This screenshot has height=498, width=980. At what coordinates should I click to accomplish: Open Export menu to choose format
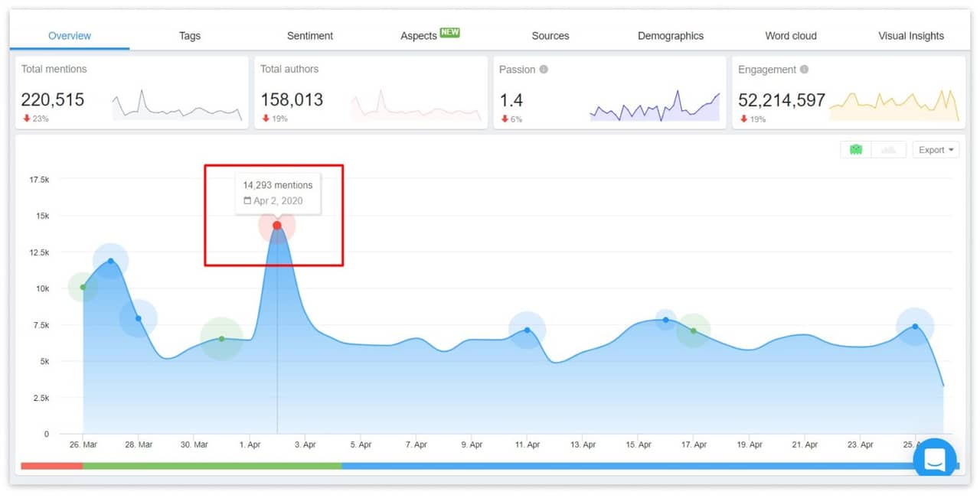tap(936, 149)
